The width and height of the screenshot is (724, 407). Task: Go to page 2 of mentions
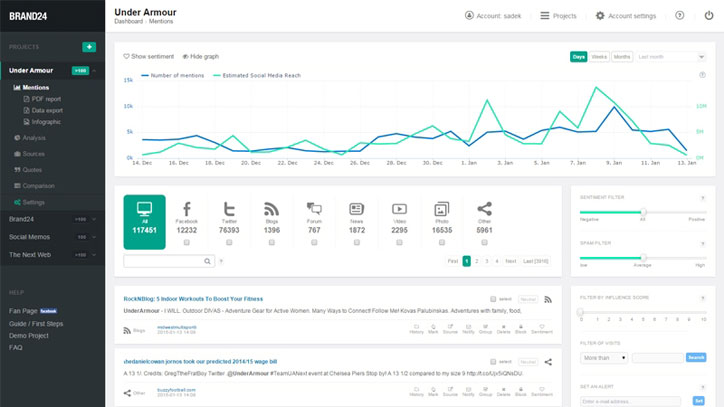point(477,261)
